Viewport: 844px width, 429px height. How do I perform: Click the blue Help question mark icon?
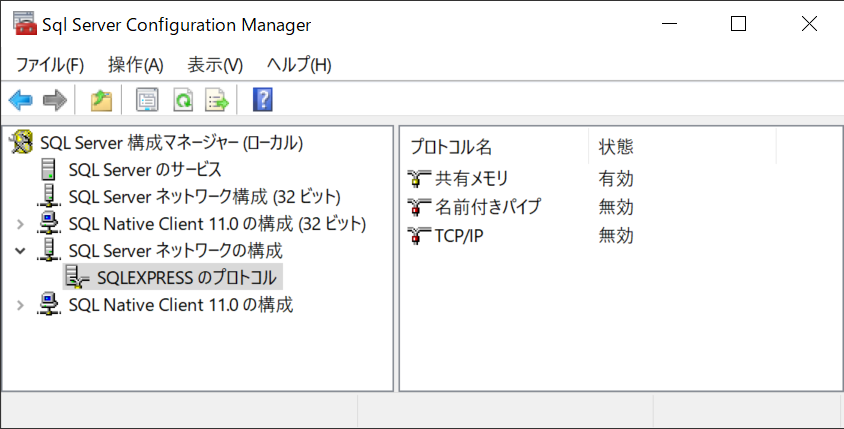[263, 100]
